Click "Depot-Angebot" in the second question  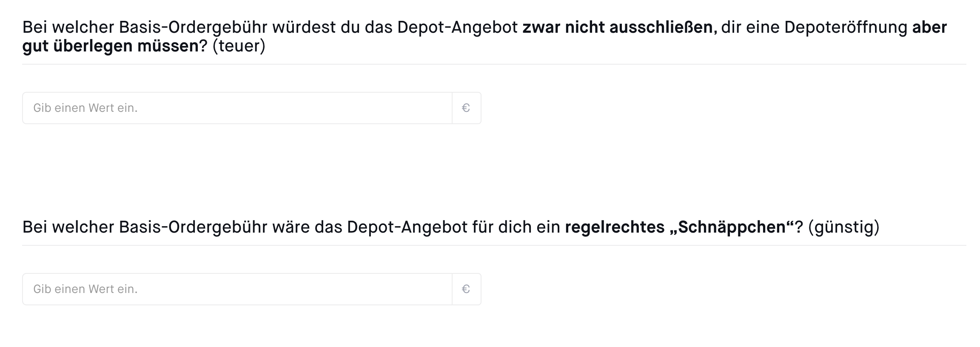(407, 227)
